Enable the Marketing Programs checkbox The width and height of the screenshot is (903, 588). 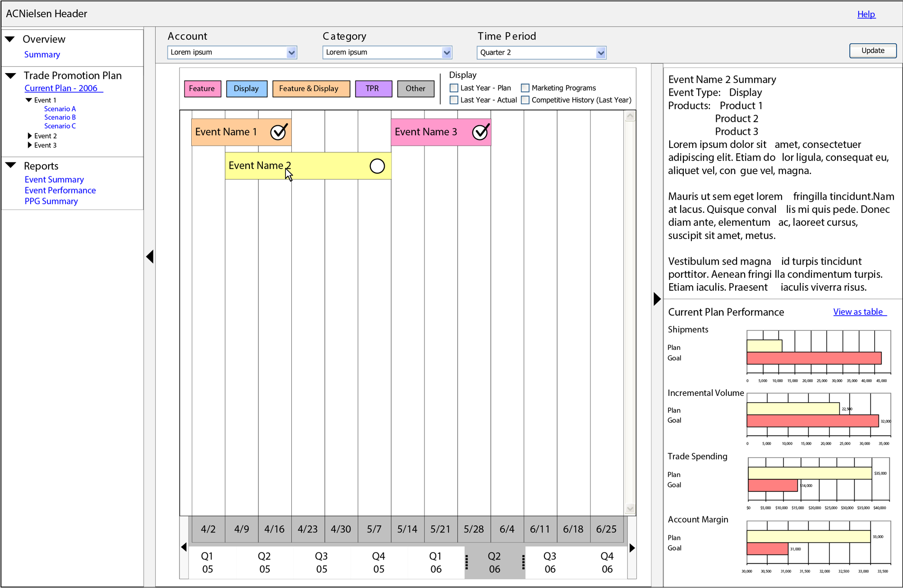[x=525, y=87]
